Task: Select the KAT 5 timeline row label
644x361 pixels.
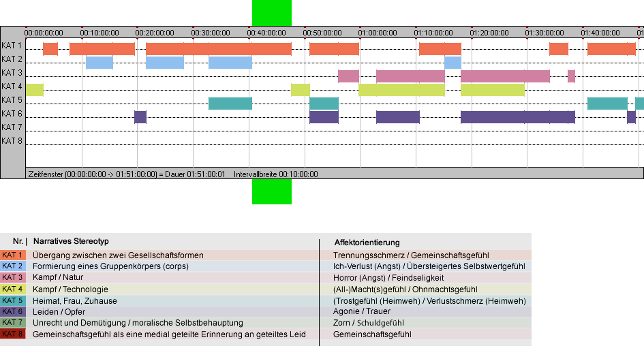Action: [x=12, y=100]
